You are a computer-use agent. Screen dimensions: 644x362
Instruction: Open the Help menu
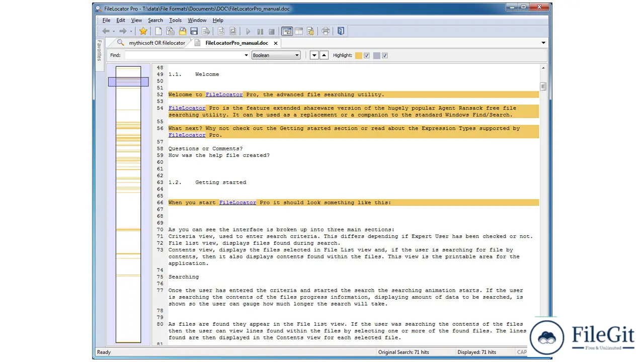(x=218, y=20)
